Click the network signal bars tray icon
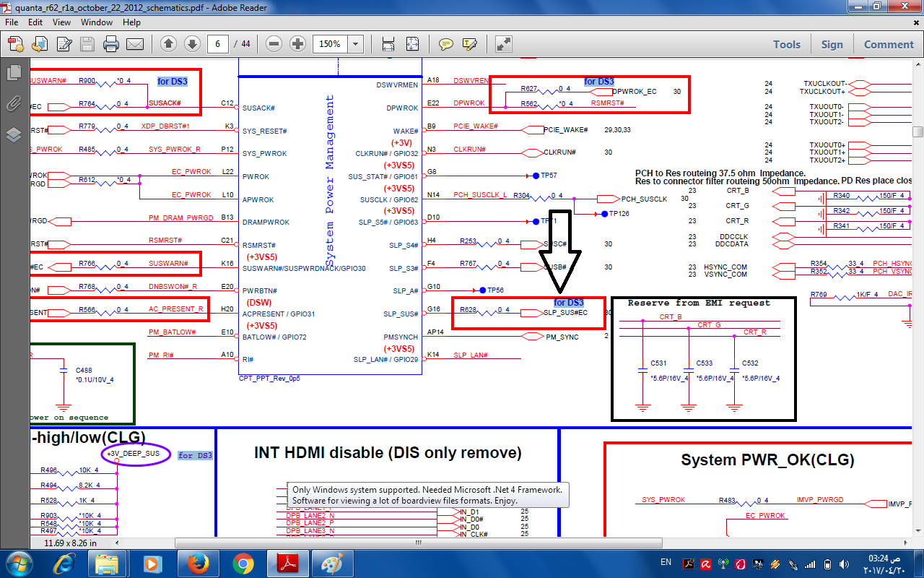This screenshot has width=924, height=578. pos(811,564)
